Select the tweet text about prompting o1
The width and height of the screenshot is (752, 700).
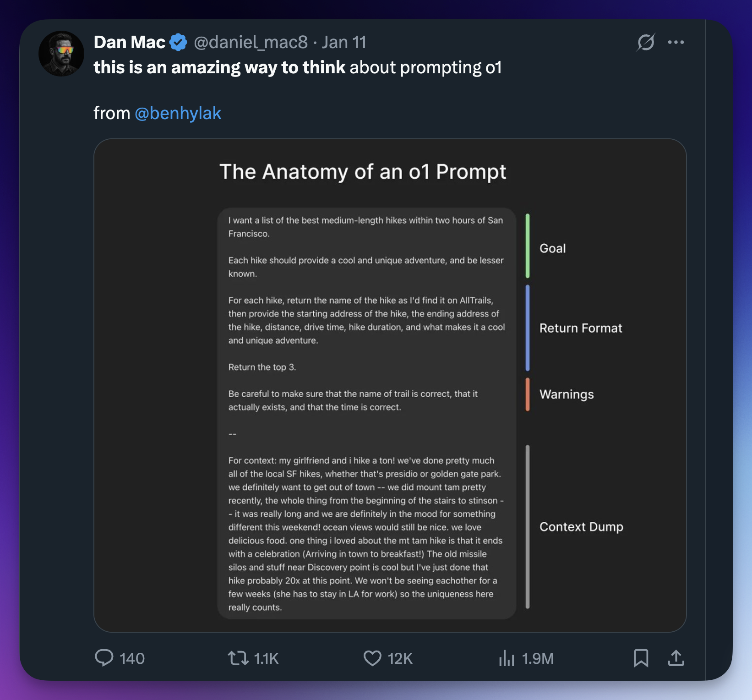[x=298, y=67]
